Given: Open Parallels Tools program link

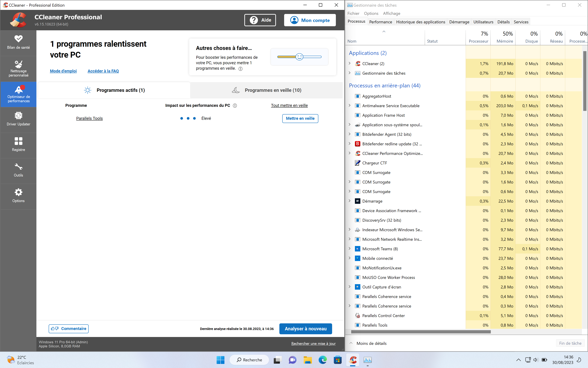Looking at the screenshot, I should 89,118.
